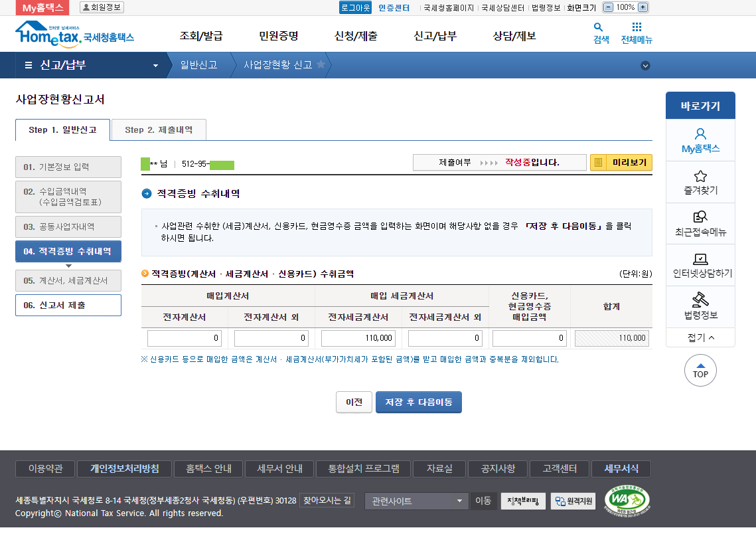The height and width of the screenshot is (542, 756).
Task: Click the 미리보기 preview button
Action: [x=621, y=163]
